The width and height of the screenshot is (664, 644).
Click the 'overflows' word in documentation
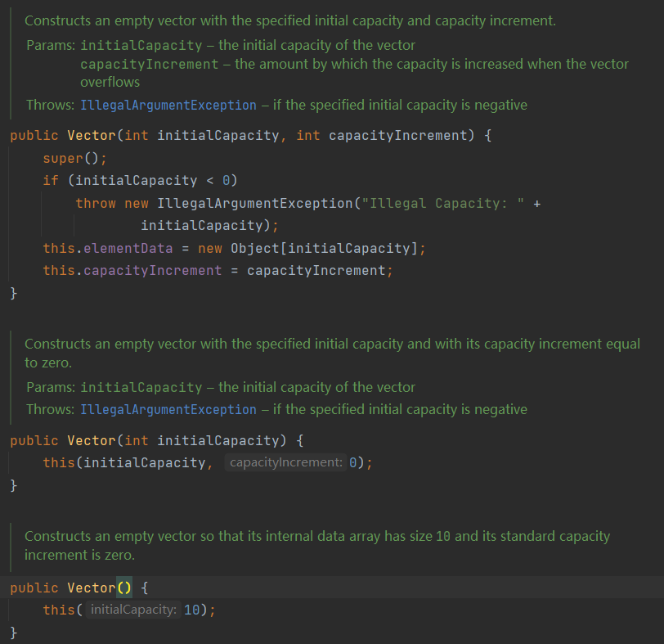[110, 82]
